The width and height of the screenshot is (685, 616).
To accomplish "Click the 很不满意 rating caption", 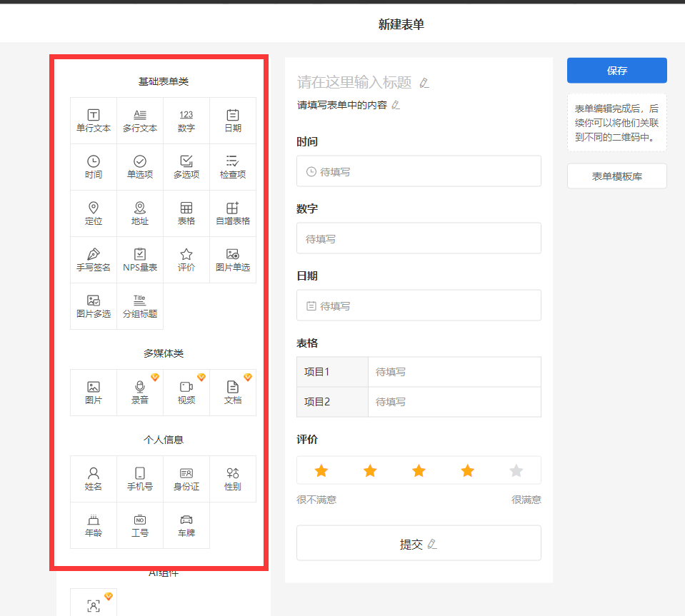I will point(316,500).
